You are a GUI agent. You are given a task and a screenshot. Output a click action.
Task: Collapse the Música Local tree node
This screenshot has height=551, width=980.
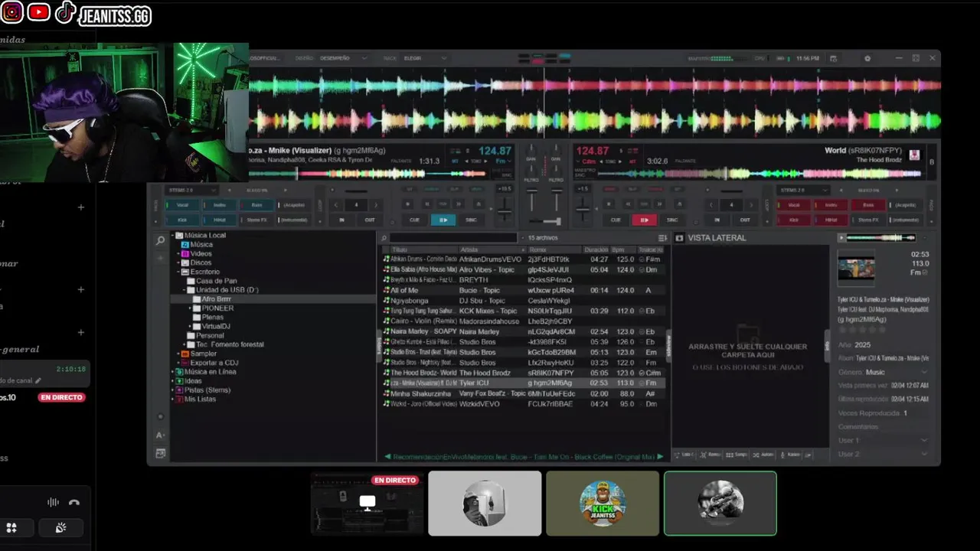coord(173,235)
